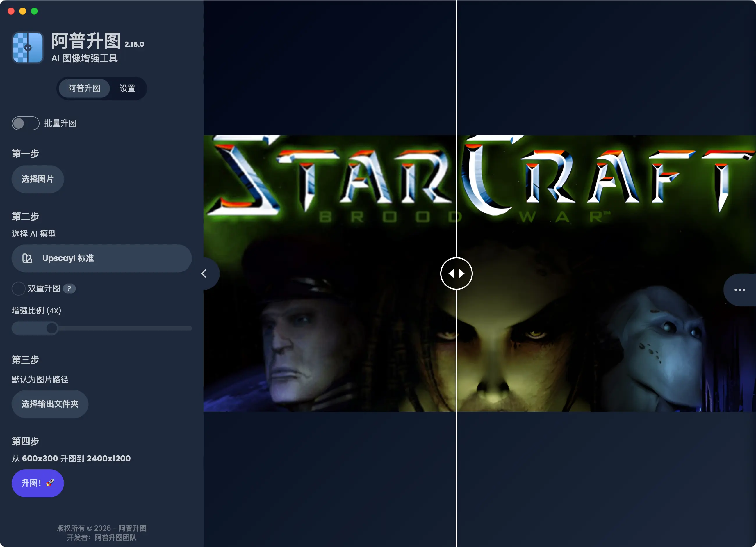Switch to the 阿普升图 tab

(84, 88)
